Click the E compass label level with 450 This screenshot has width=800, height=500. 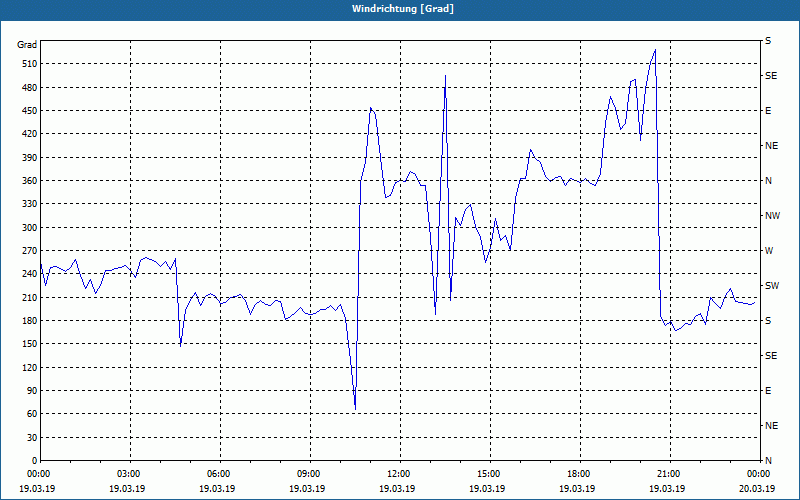[768, 111]
